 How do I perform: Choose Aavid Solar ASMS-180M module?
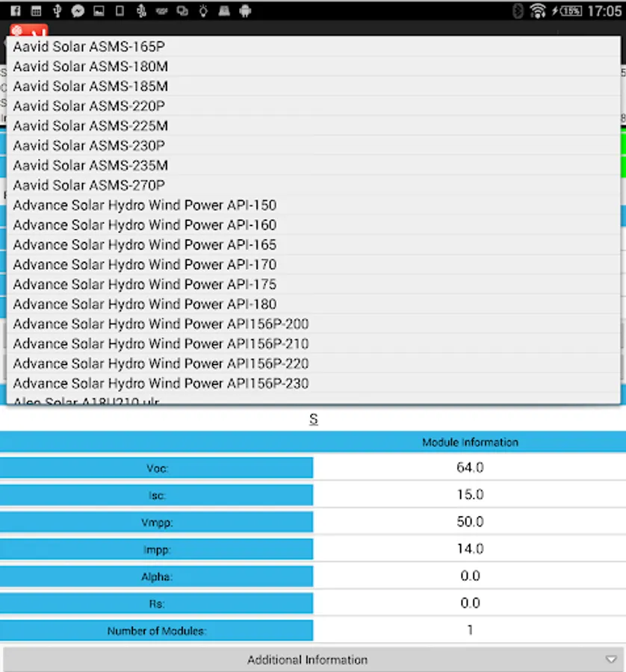coord(314,66)
